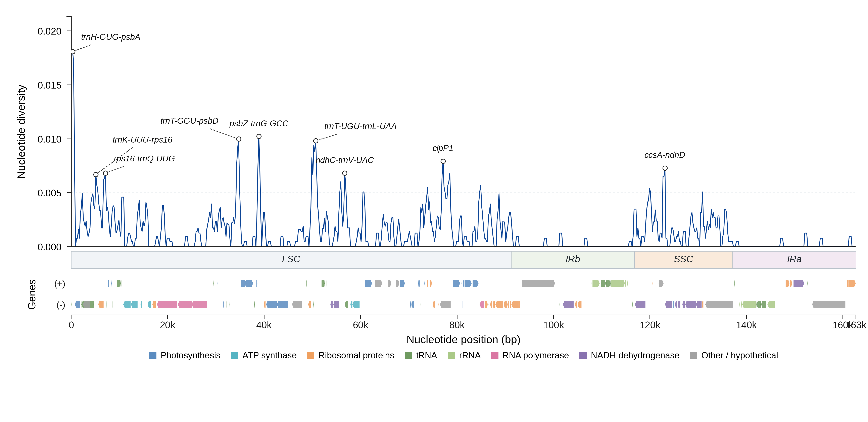868x422 pixels.
Task: Click the clpP1 peak marker
Action: 443,161
